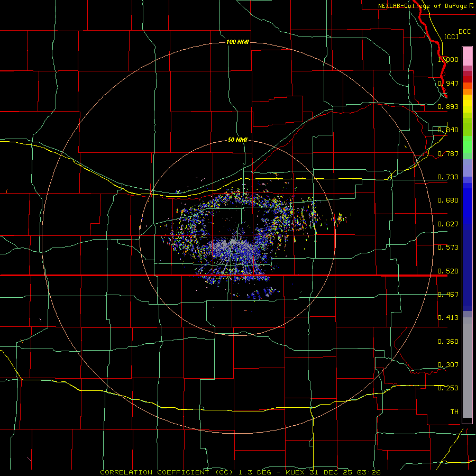Select the 0.733 legend value
476x476 pixels.
point(448,177)
